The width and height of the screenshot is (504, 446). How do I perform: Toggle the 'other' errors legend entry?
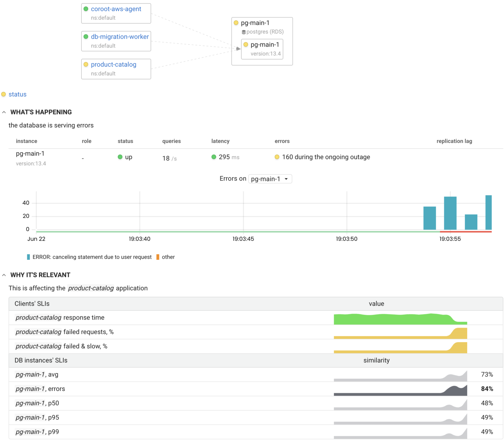tap(166, 257)
